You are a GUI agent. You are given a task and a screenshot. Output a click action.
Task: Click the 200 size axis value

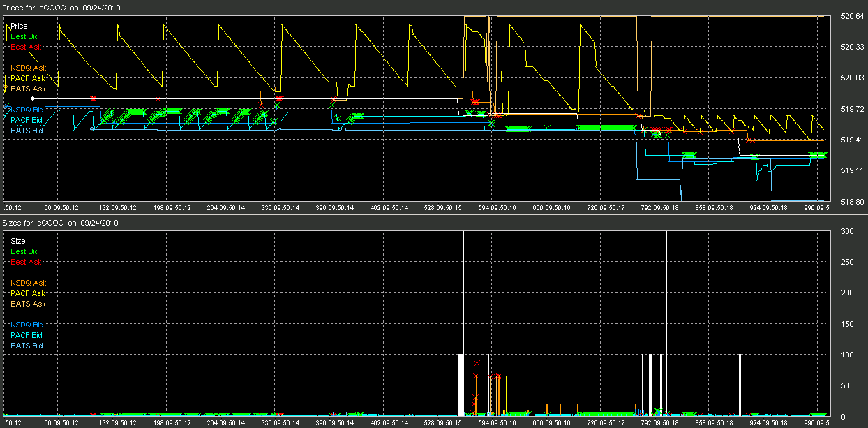tap(848, 293)
